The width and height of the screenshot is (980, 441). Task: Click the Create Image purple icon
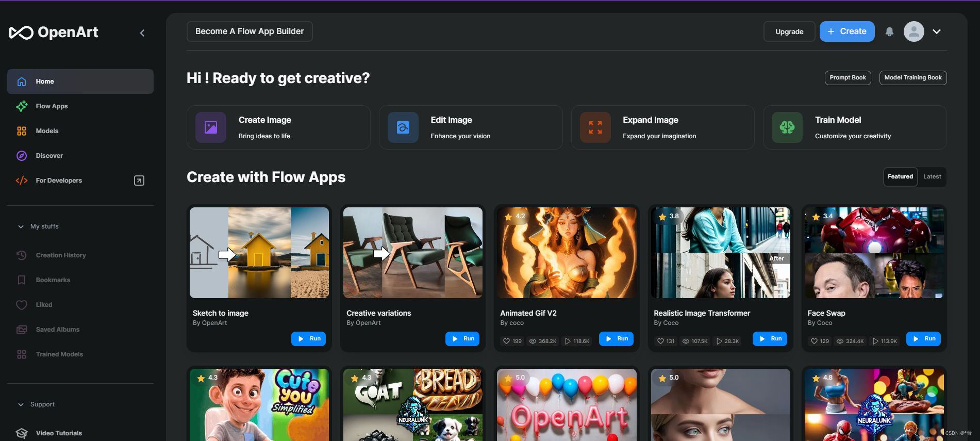click(x=211, y=127)
